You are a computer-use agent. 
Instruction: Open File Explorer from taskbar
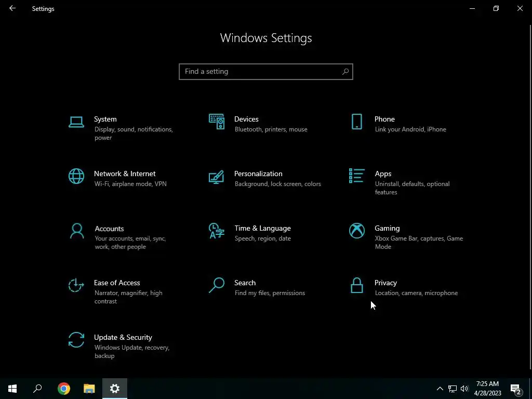click(x=89, y=389)
